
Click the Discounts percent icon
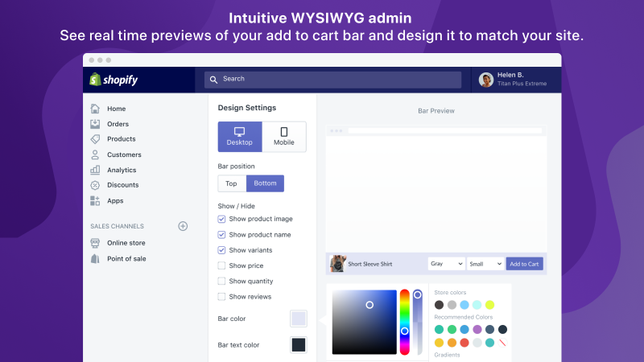pyautogui.click(x=95, y=185)
